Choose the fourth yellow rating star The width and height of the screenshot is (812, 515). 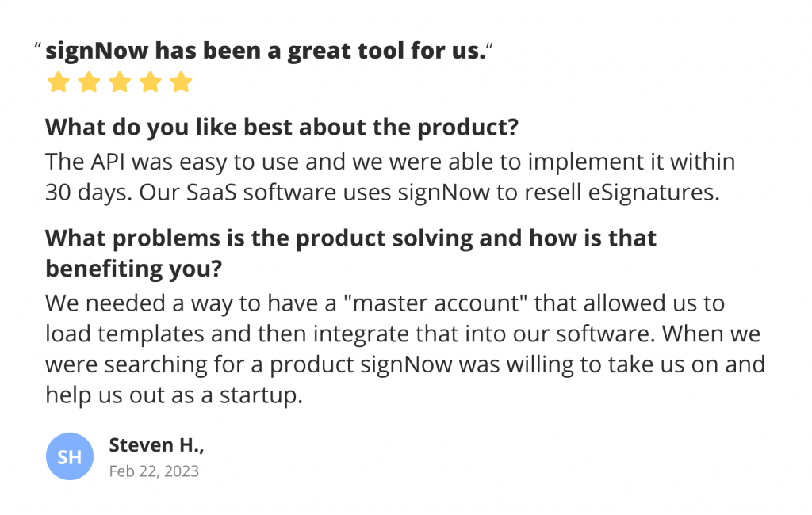tap(151, 82)
